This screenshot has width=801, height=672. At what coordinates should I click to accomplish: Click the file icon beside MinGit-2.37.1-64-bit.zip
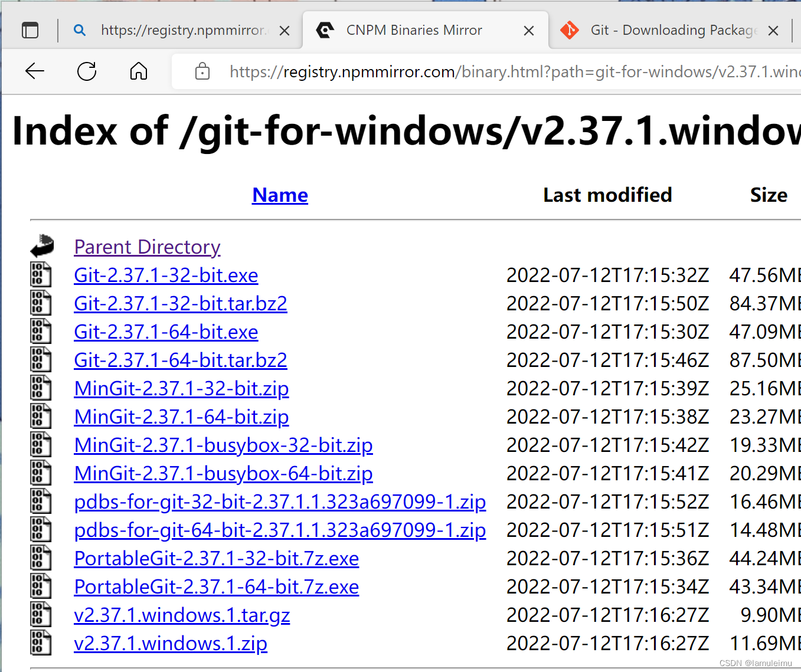(41, 416)
